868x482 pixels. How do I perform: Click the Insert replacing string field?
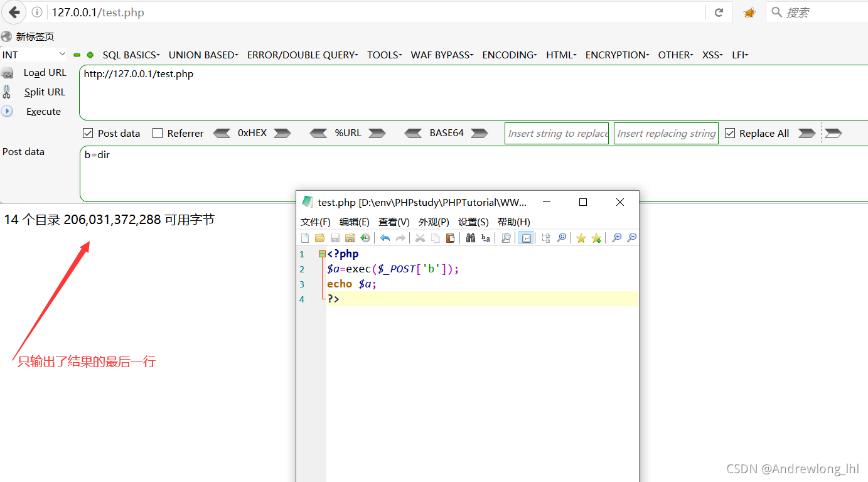click(666, 133)
